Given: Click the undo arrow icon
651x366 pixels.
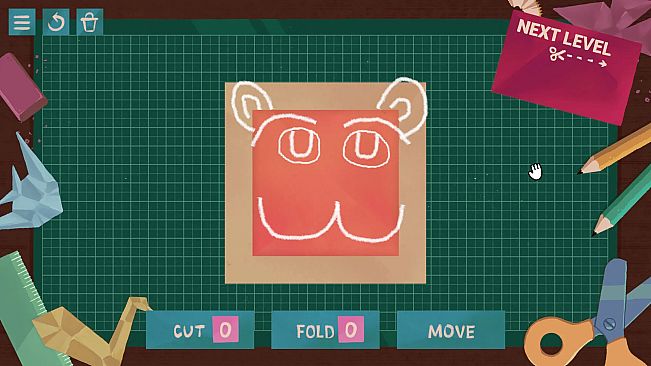Looking at the screenshot, I should [x=56, y=22].
